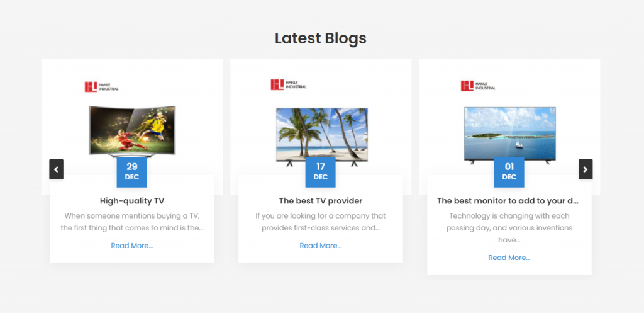Open The best TV provider title
This screenshot has width=644, height=313.
pos(320,201)
